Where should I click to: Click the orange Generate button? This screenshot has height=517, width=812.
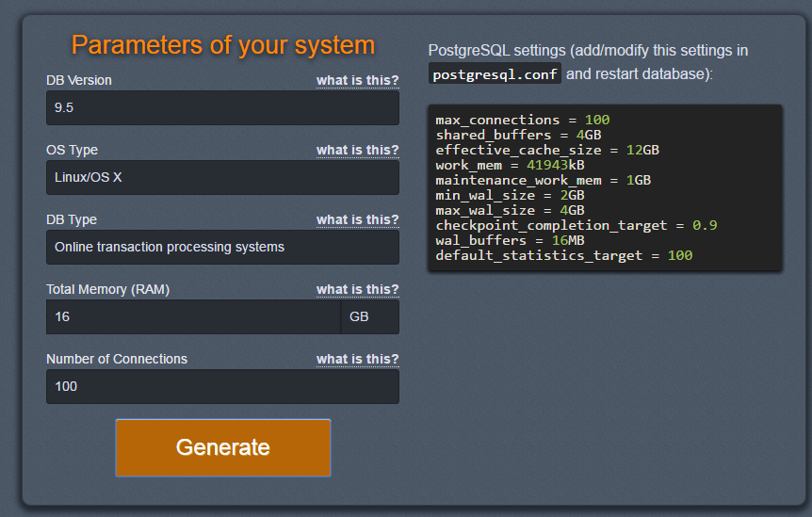click(222, 447)
